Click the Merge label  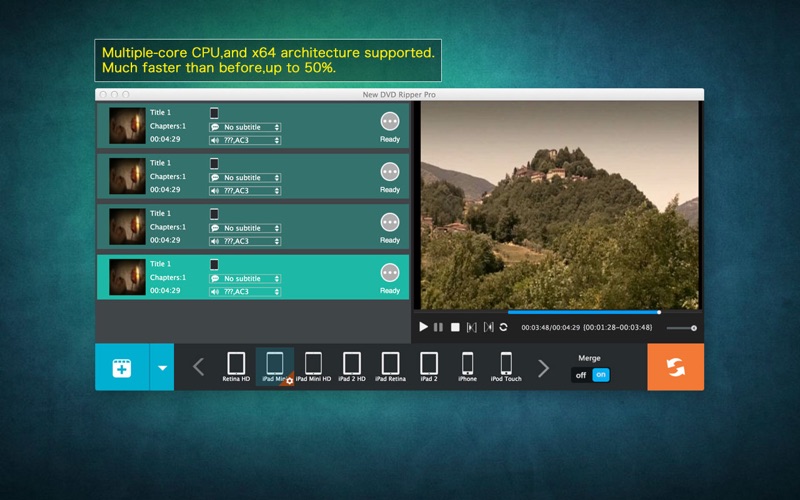[x=589, y=358]
